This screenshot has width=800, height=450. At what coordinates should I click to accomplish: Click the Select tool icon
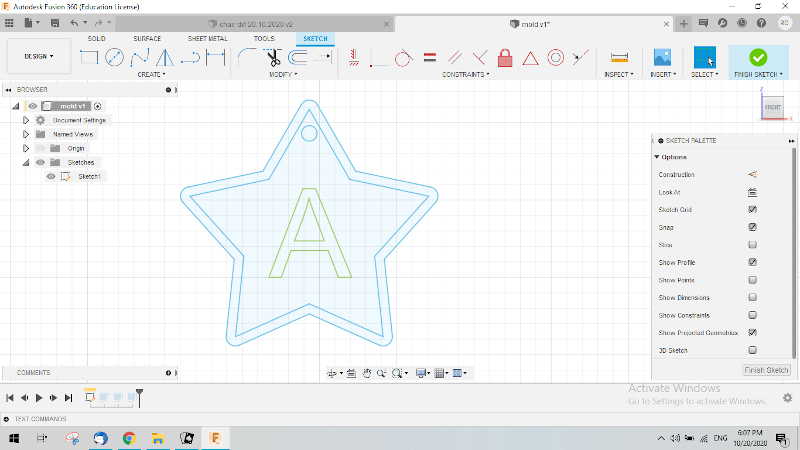point(705,58)
